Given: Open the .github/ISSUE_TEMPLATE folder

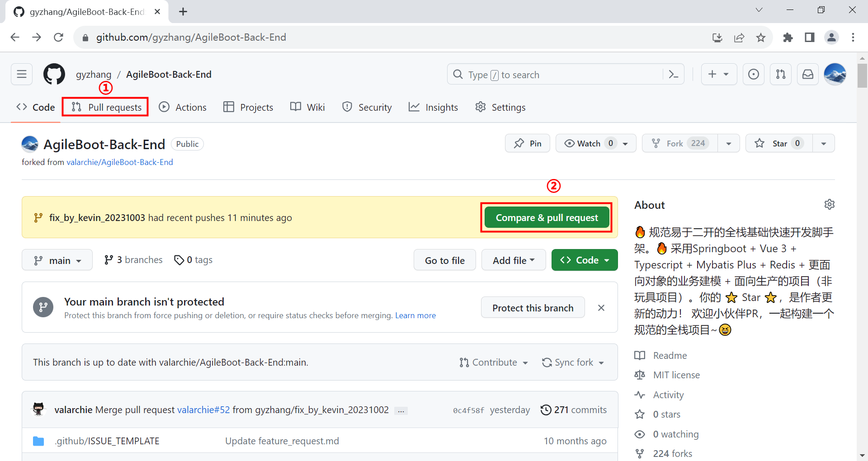Looking at the screenshot, I should tap(107, 441).
